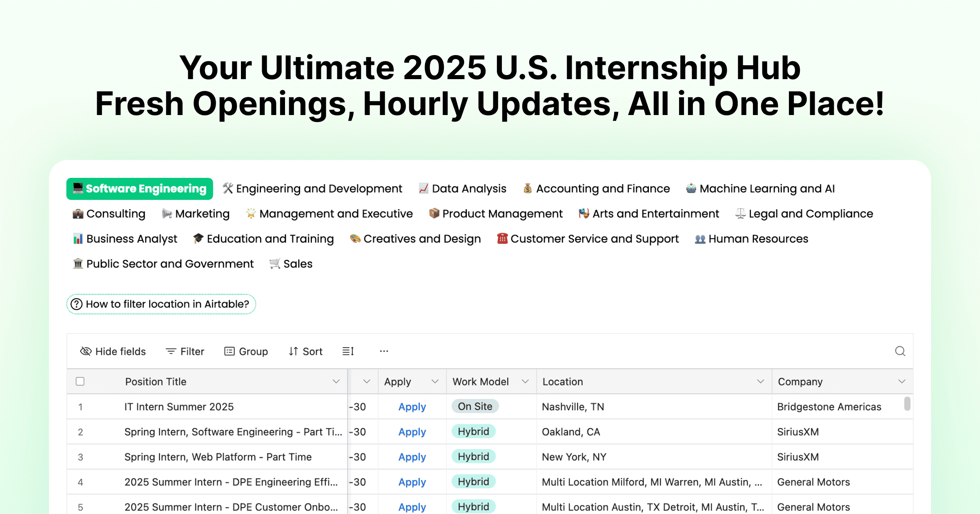Click the question mark help icon
This screenshot has height=514, width=980.
click(77, 304)
